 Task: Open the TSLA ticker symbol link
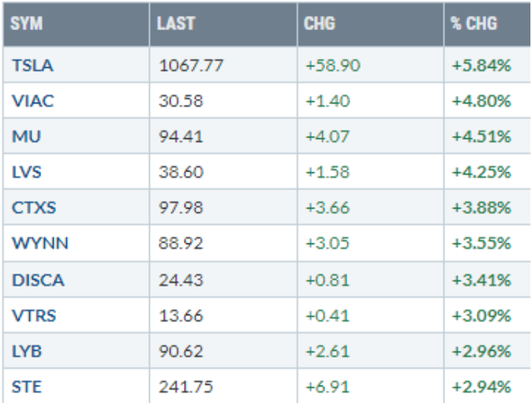tap(32, 66)
